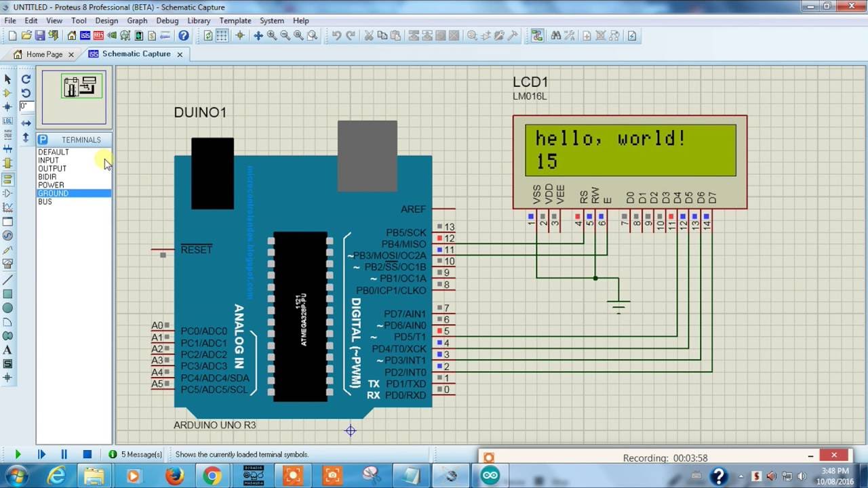Pause the running simulation
Screen dimensions: 868x488
pyautogui.click(x=64, y=455)
